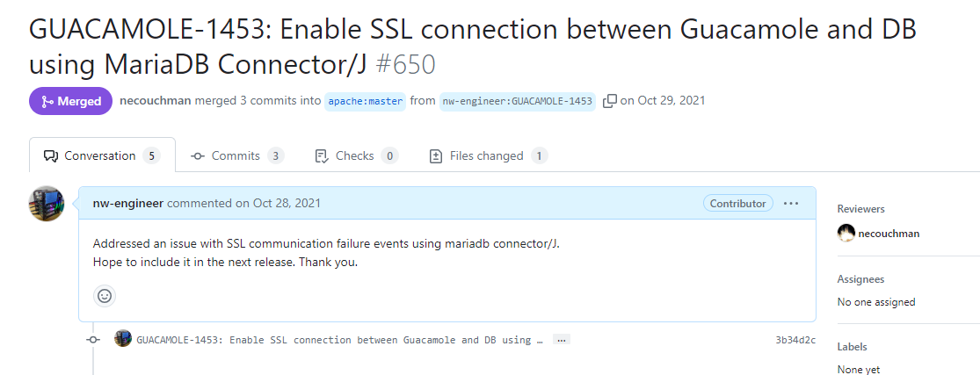This screenshot has height=375, width=980.
Task: Open the nw-engineer:GUACAMOLE-1453 head branch link
Action: point(518,101)
